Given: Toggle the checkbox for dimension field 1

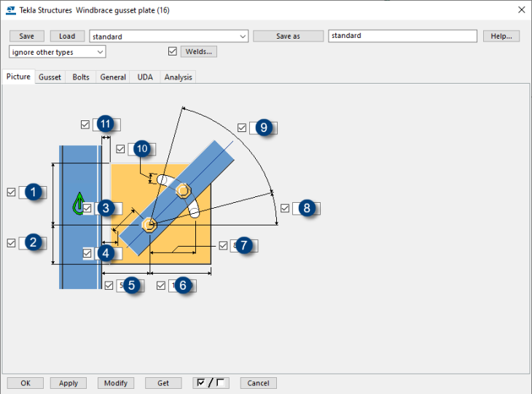Looking at the screenshot, I should pos(11,192).
